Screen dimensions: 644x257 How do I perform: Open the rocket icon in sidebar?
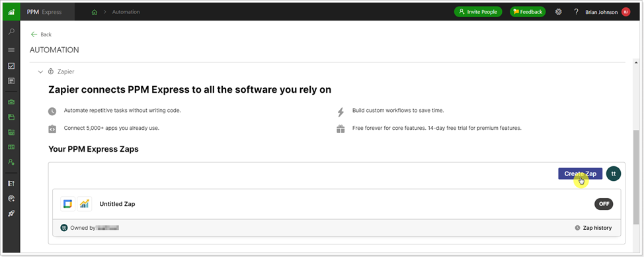11,214
